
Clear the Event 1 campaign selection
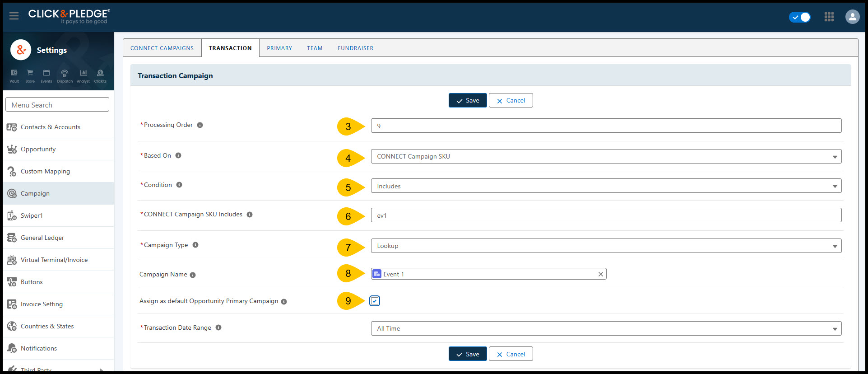(x=601, y=274)
